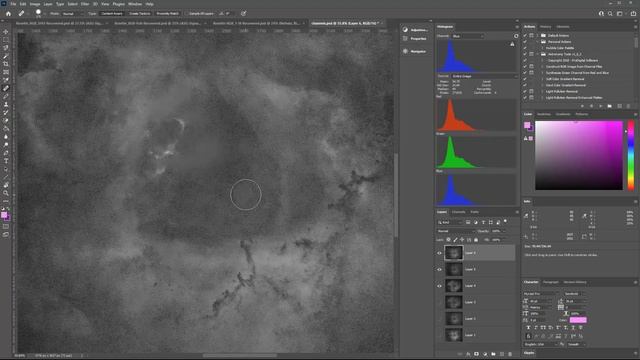Click the Home icon in options bar
The width and height of the screenshot is (640, 360).
pos(8,13)
